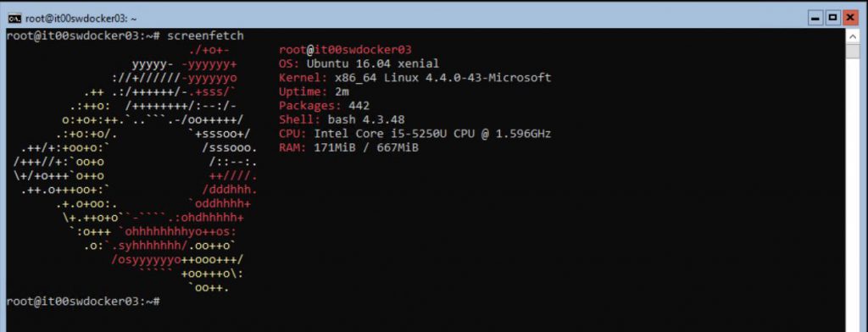Place cursor at the bottom shell prompt

coord(83,302)
